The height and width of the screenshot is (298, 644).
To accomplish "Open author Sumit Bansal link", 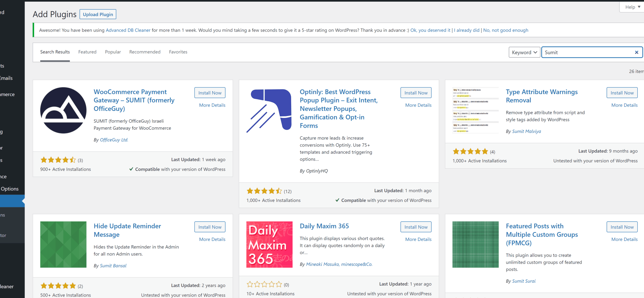I will click(x=113, y=266).
